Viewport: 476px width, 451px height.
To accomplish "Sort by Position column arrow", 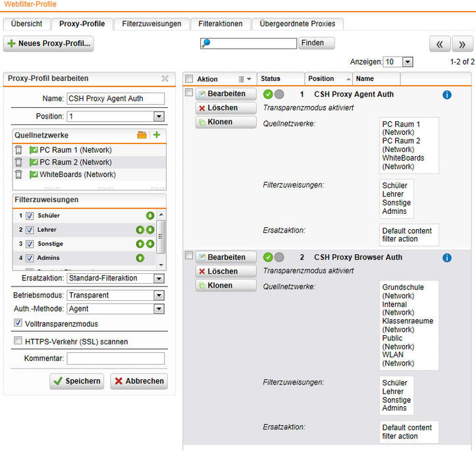I will pos(348,79).
